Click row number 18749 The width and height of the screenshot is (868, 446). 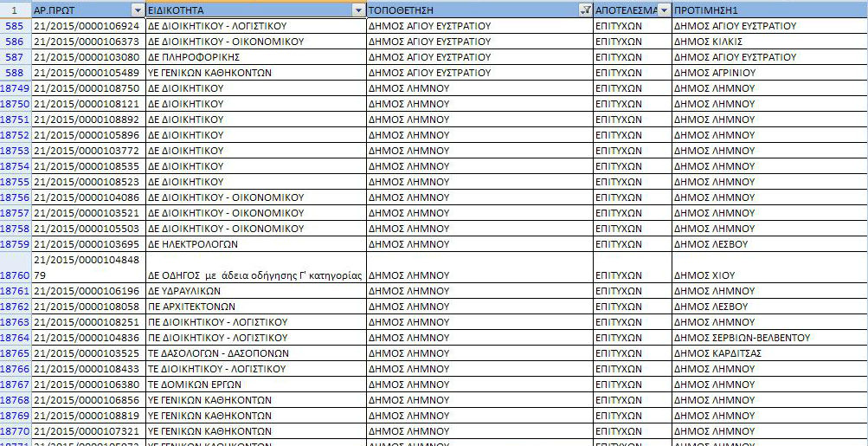(16, 88)
